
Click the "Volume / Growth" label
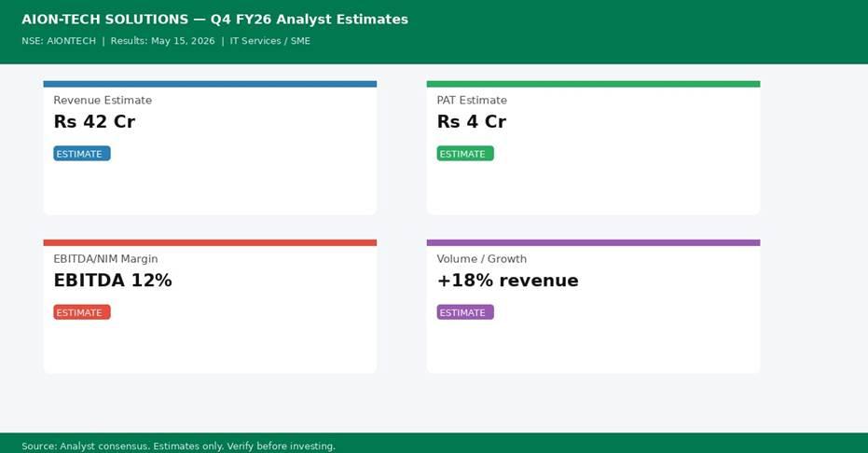pyautogui.click(x=482, y=259)
